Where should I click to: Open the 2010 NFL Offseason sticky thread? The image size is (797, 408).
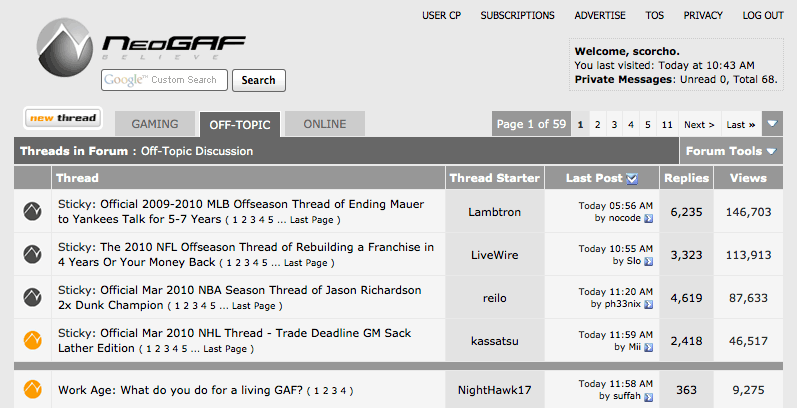point(246,255)
